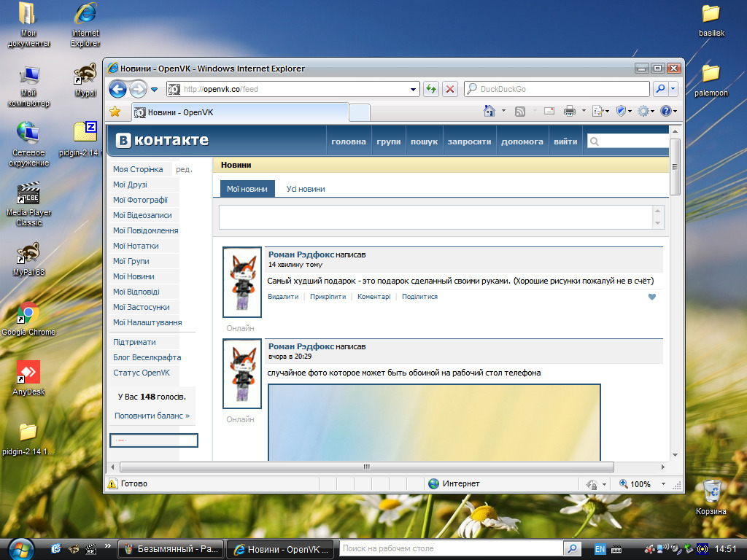Open the Page menu icon
747x560 pixels.
click(x=600, y=111)
